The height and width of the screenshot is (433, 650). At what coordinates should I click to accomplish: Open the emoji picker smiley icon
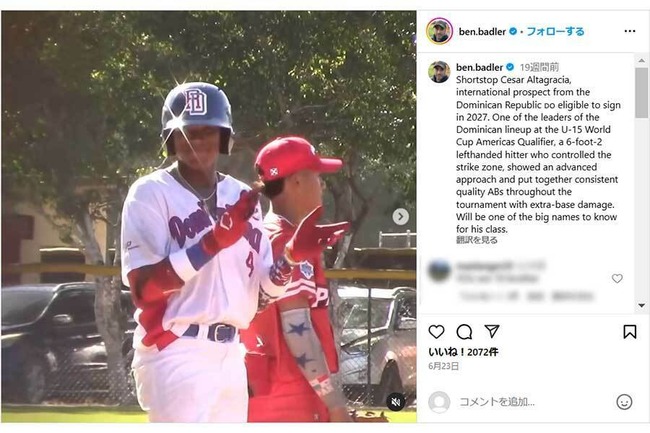(624, 402)
